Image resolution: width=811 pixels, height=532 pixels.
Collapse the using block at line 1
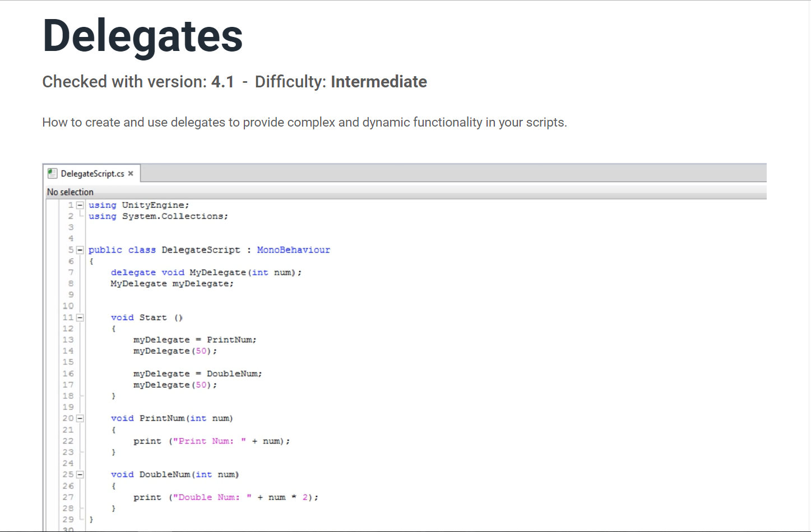pyautogui.click(x=80, y=205)
